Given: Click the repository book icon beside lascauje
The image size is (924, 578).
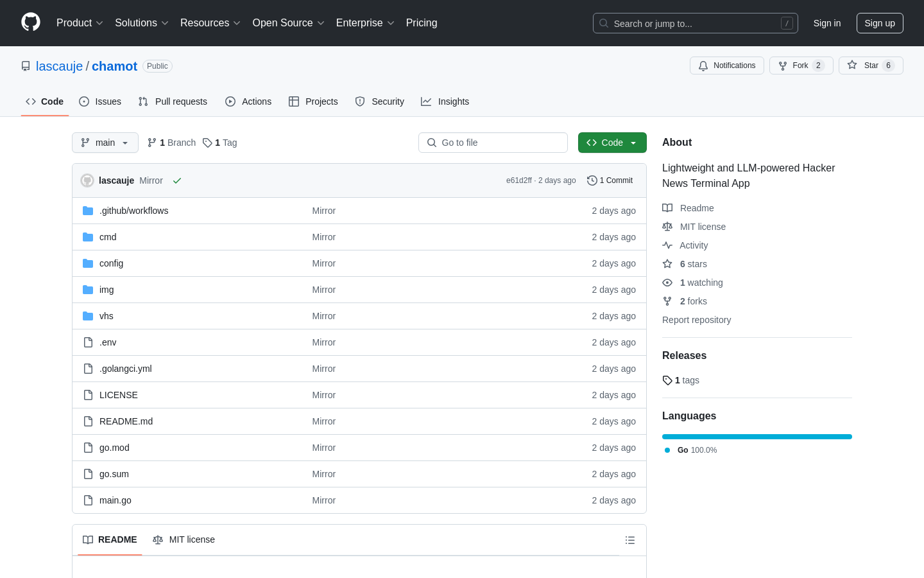Looking at the screenshot, I should [26, 66].
